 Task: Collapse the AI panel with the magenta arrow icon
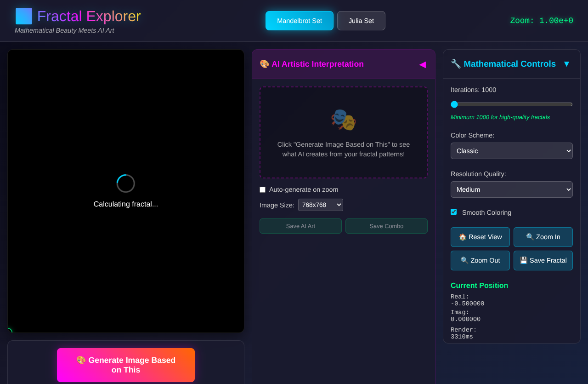coord(422,65)
